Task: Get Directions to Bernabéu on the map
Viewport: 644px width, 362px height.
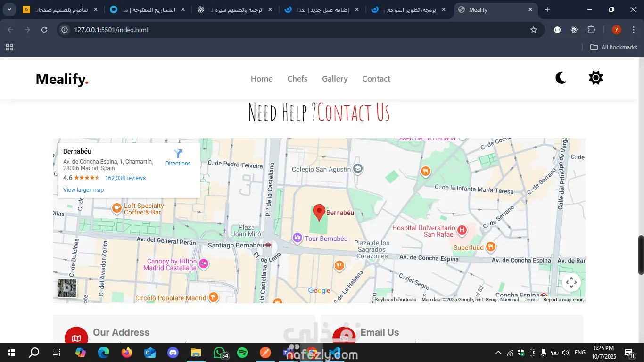Action: 178,158
